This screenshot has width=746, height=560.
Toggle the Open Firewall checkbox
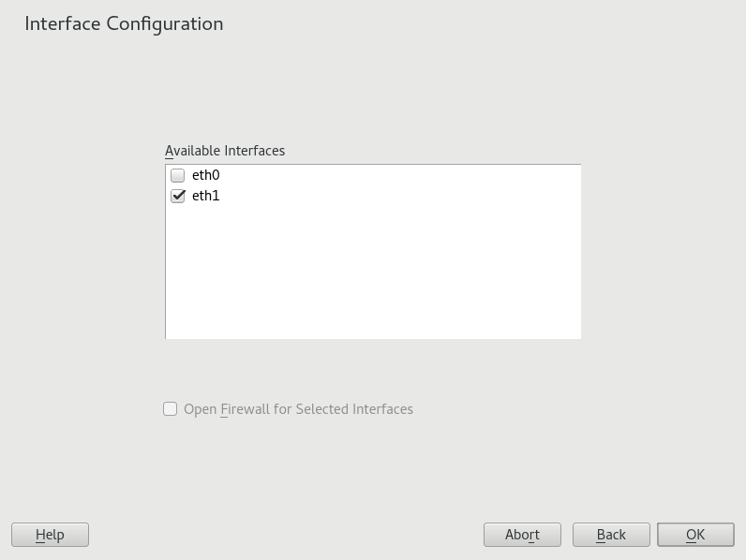click(171, 409)
